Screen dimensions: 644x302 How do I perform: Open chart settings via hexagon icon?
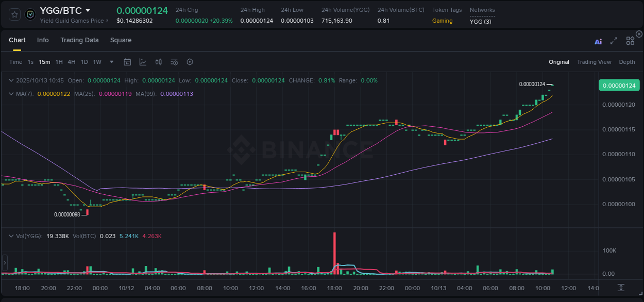click(190, 62)
